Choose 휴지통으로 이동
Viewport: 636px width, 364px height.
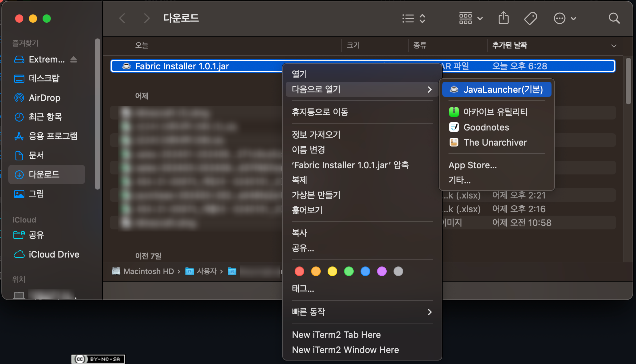tap(362, 112)
